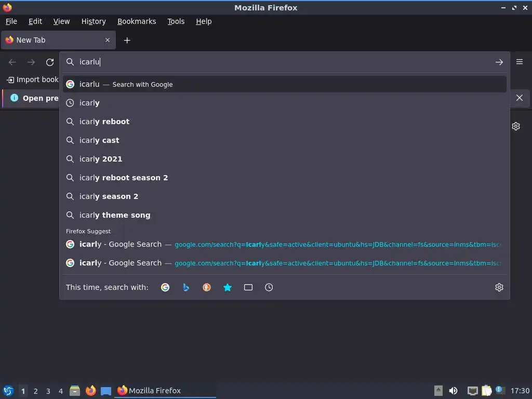Select 'icarly cast' suggestion
The height and width of the screenshot is (399, 532).
[x=284, y=140]
